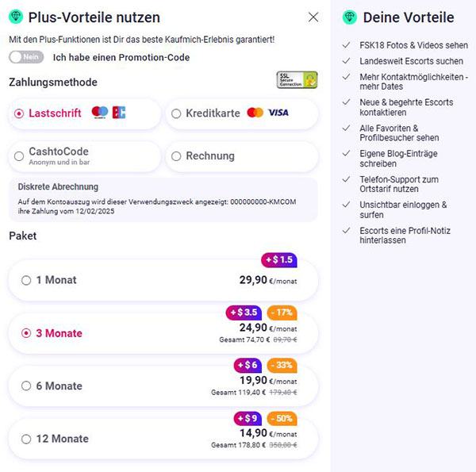Click the Mastercard logo next to Kreditkarte
Viewport: 476px width, 472px height.
tap(255, 113)
